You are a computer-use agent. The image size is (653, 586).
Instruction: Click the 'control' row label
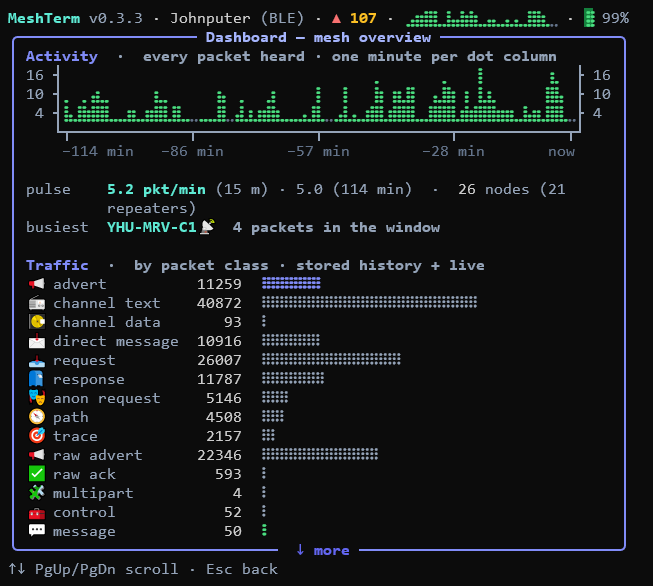(84, 512)
